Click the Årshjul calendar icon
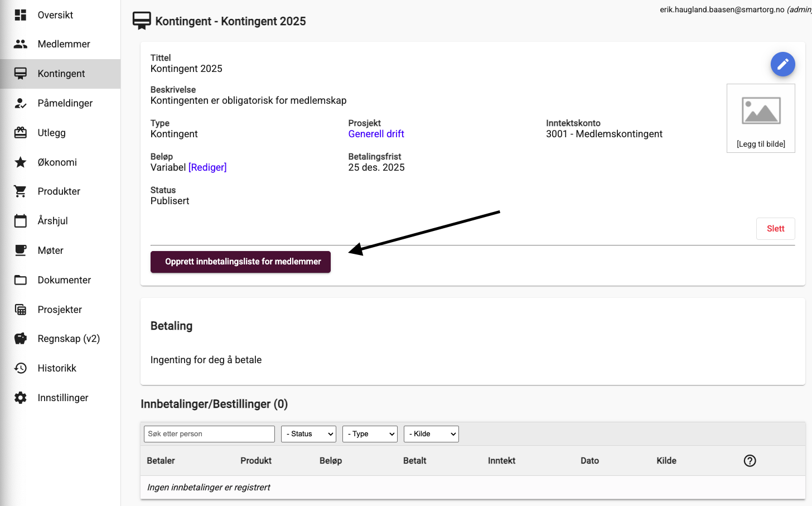Viewport: 812px width, 506px height. click(21, 221)
